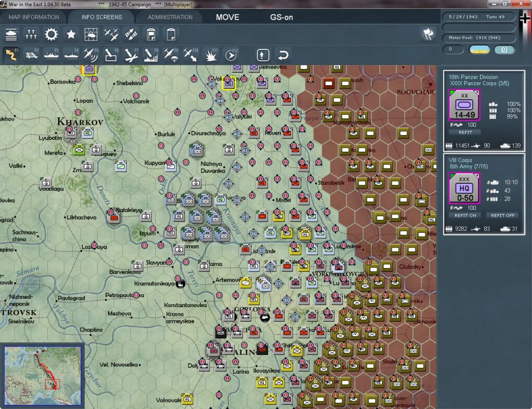Open the VIII Corps name link
The height and width of the screenshot is (409, 532).
460,160
